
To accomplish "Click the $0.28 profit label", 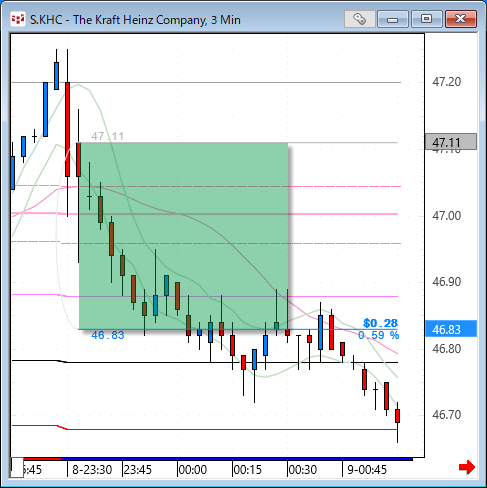I will click(x=380, y=323).
